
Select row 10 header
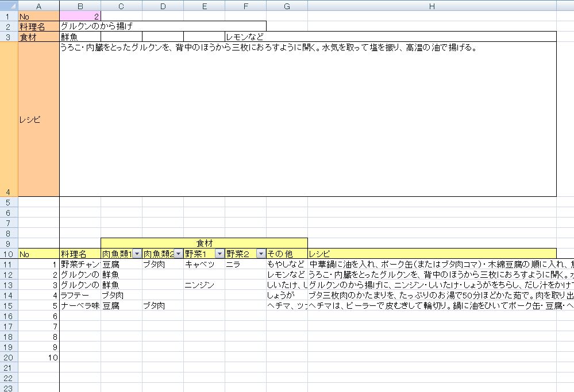(x=9, y=254)
